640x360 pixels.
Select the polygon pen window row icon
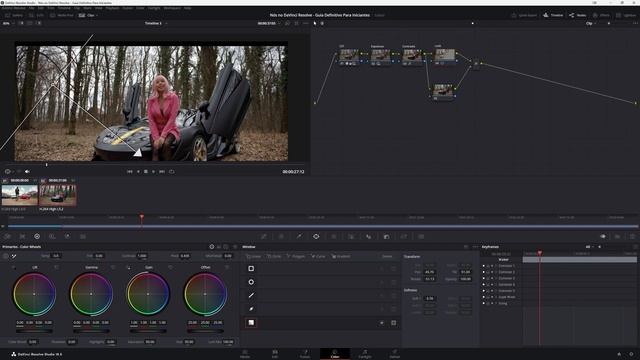(x=251, y=296)
